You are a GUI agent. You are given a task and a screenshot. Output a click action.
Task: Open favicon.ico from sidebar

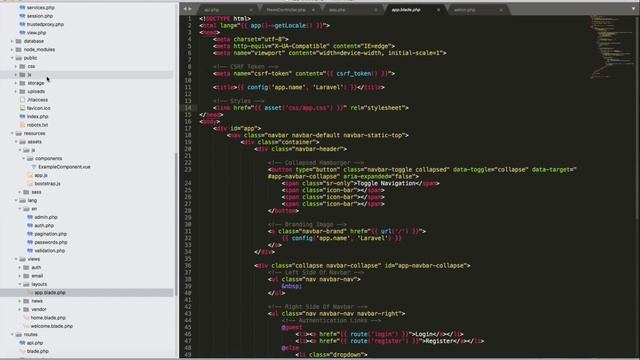point(39,108)
